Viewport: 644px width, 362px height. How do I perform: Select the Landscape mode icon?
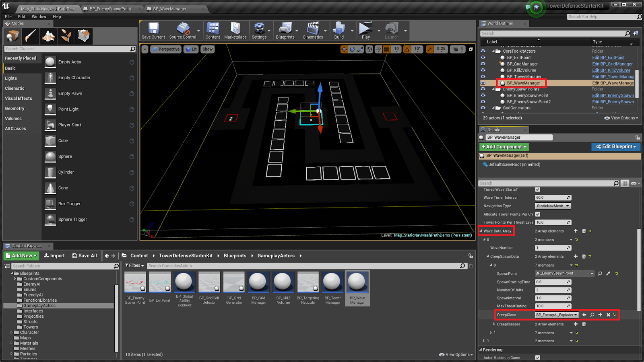[48, 36]
